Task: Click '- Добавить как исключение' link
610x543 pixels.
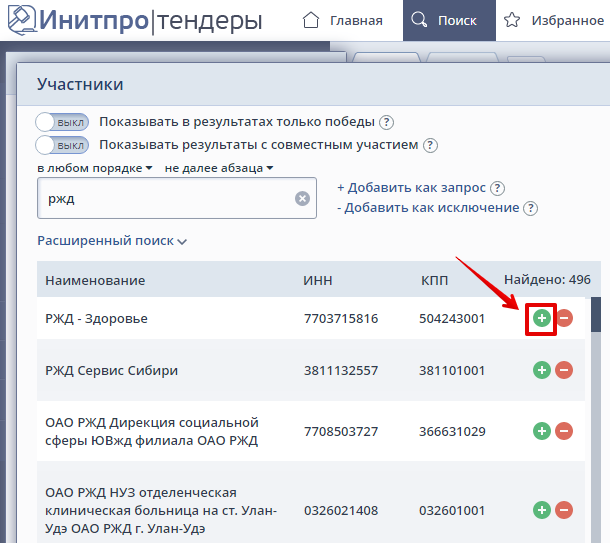Action: tap(428, 208)
